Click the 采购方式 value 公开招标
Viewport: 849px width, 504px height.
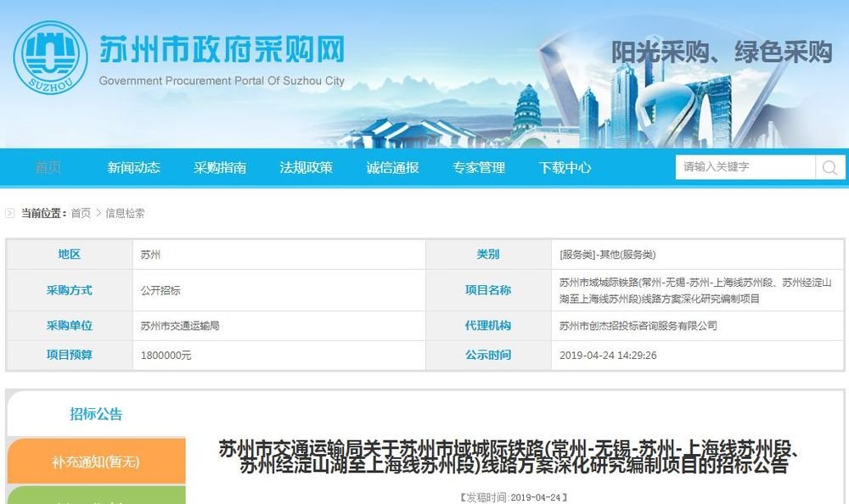tap(160, 291)
